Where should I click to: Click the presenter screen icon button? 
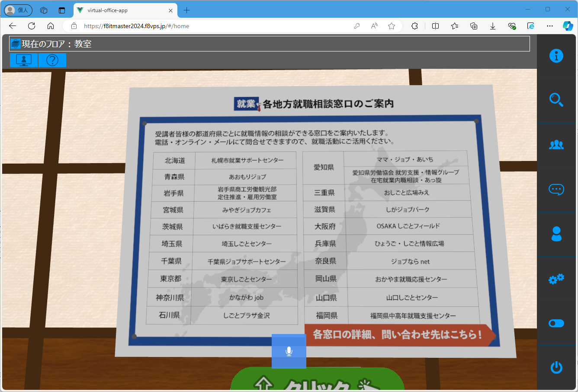coord(24,60)
